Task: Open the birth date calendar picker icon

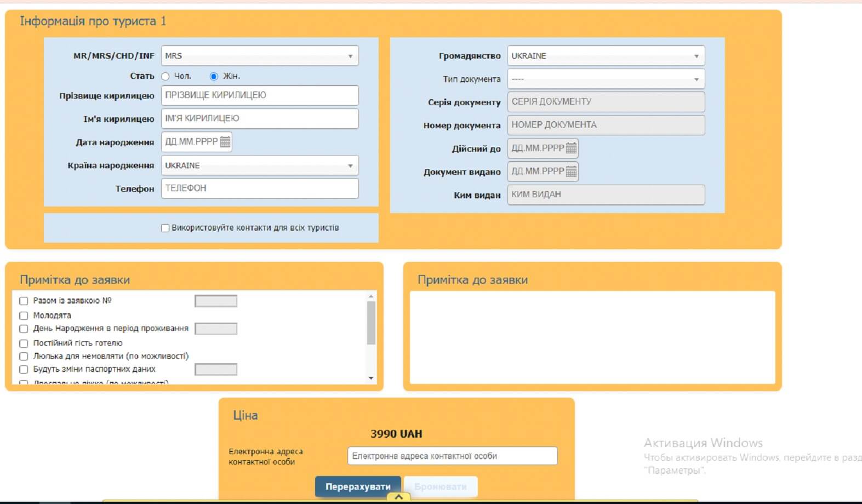Action: (x=225, y=142)
